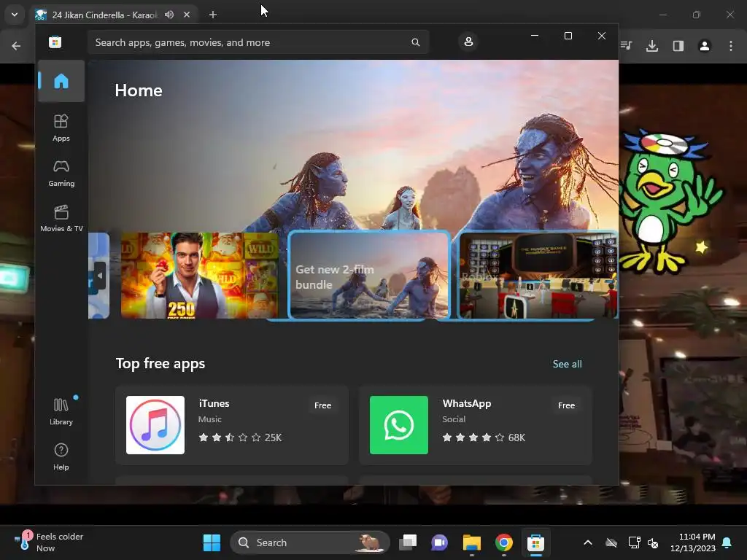
Task: Click Microsoft Store taskbar icon
Action: coord(535,542)
